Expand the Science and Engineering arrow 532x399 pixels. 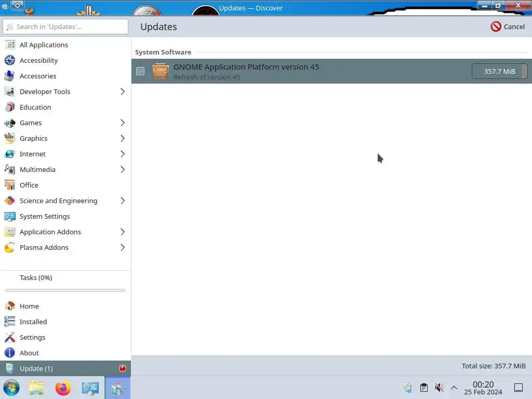point(123,201)
